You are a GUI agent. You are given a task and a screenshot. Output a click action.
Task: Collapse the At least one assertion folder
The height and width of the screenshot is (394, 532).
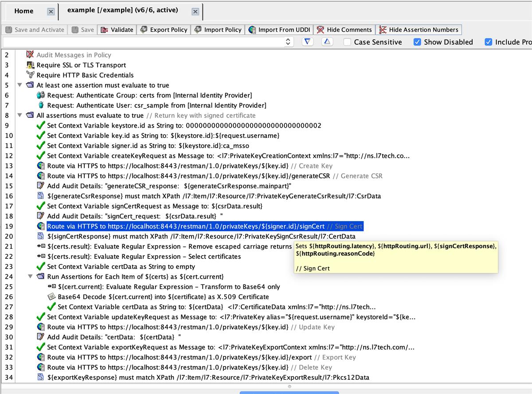click(20, 85)
